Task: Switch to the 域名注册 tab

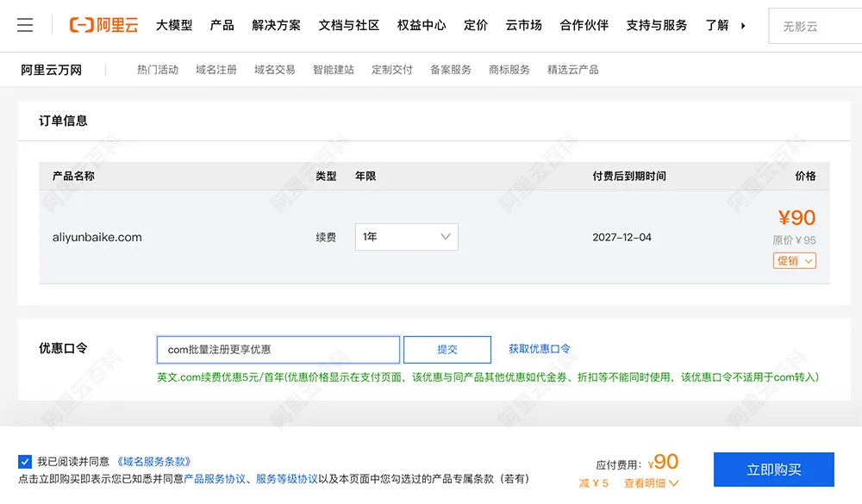Action: coord(215,69)
